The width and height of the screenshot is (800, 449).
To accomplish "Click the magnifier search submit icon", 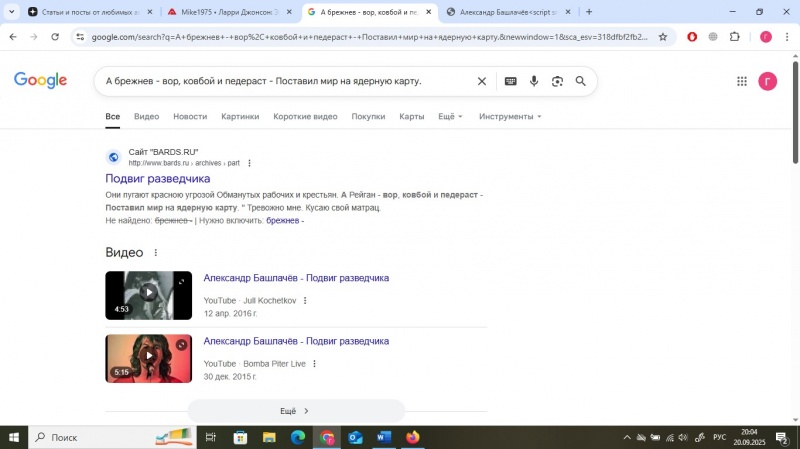I will (x=581, y=81).
